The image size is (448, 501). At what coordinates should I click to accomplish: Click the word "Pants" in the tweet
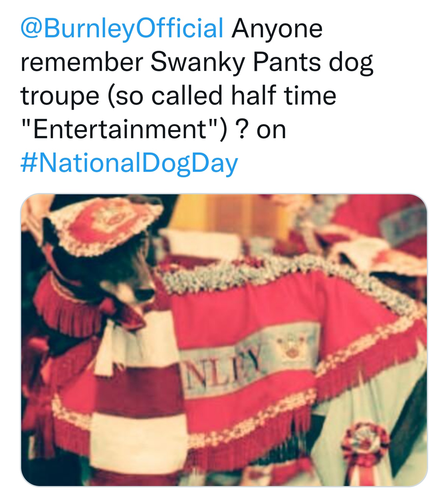coord(287,62)
